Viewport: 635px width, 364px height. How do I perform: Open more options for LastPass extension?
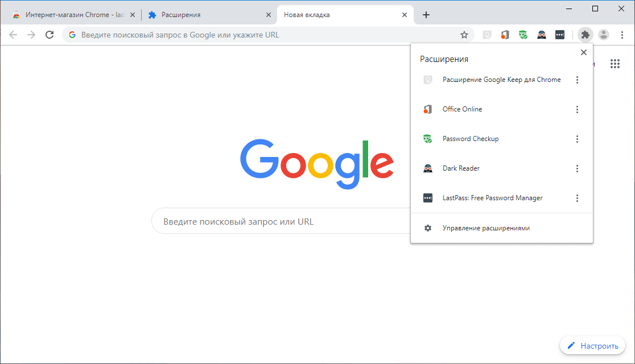pos(577,198)
